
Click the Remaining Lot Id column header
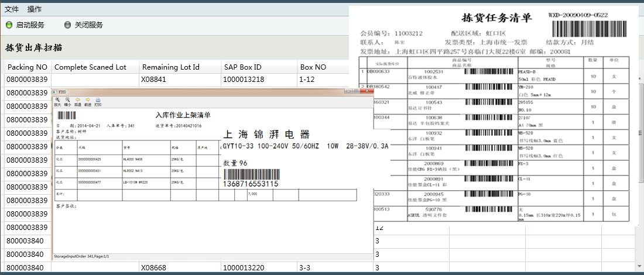[x=180, y=67]
